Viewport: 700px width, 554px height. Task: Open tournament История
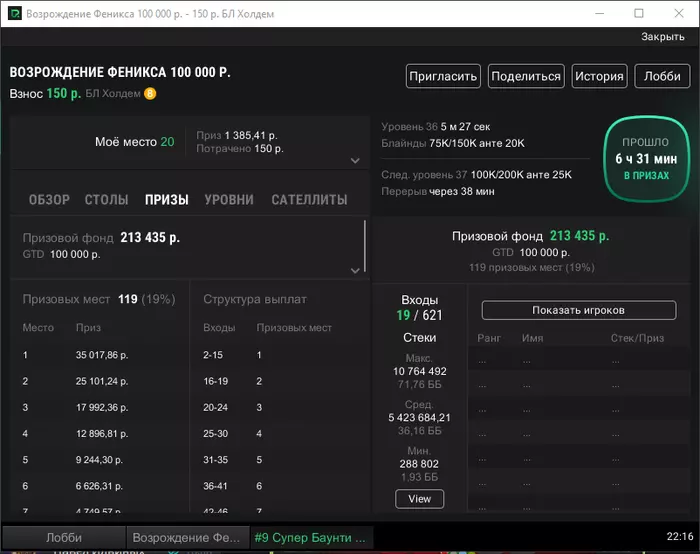pyautogui.click(x=599, y=76)
